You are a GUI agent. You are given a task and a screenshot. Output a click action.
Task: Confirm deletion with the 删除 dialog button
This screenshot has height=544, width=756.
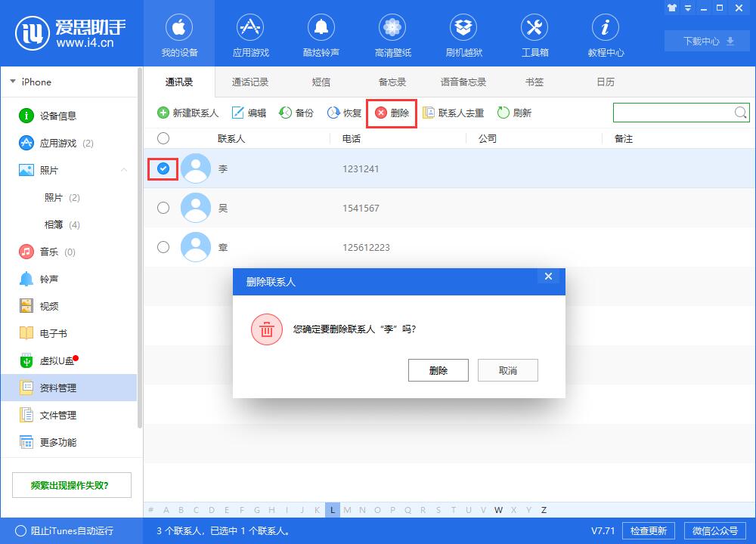tap(438, 370)
